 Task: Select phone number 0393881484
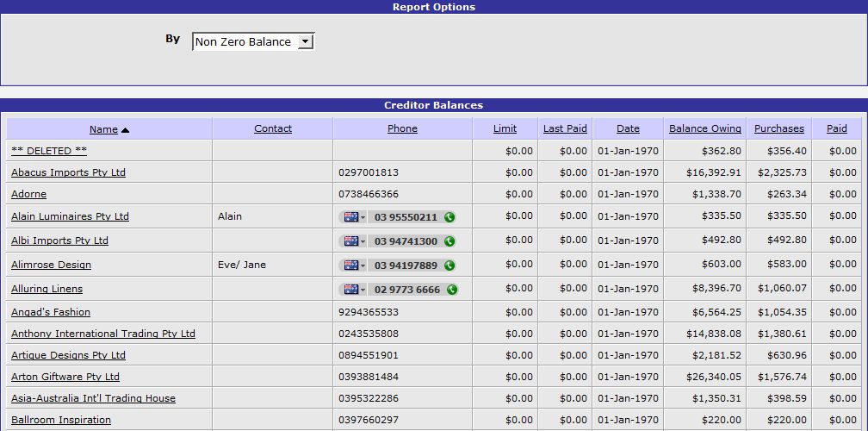(x=369, y=377)
